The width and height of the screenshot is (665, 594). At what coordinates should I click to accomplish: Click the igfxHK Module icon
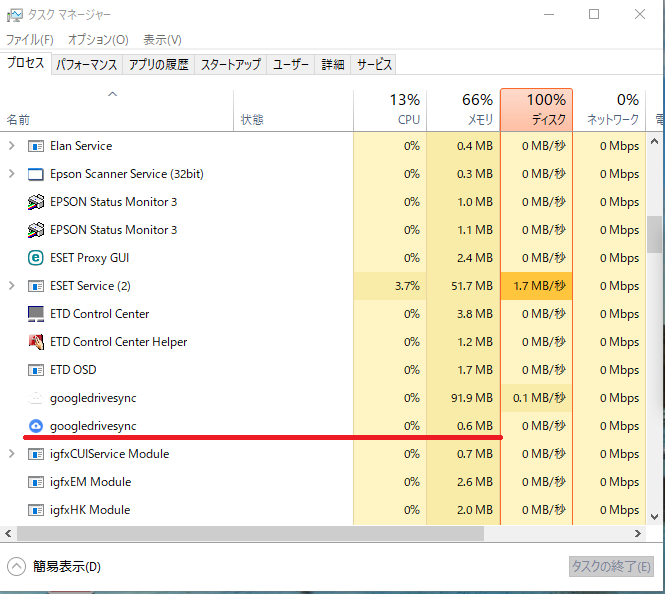coord(36,510)
